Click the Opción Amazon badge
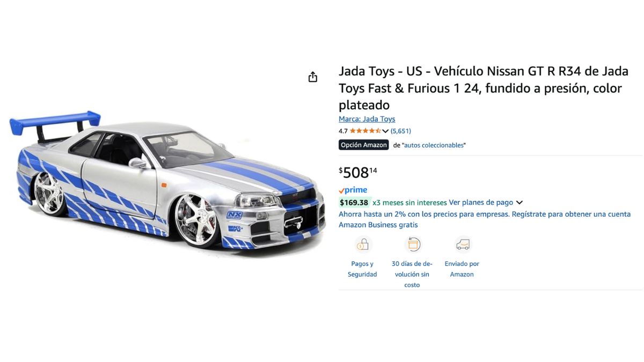 (x=364, y=145)
